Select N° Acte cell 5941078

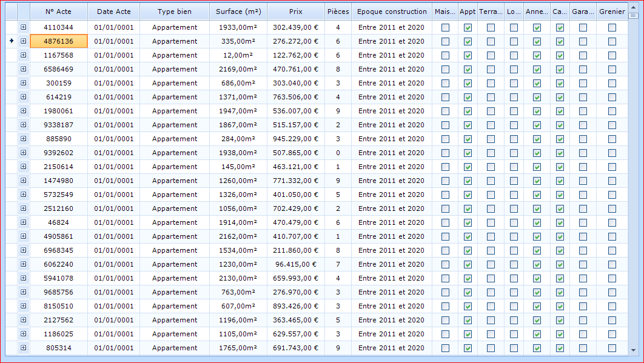coord(58,278)
